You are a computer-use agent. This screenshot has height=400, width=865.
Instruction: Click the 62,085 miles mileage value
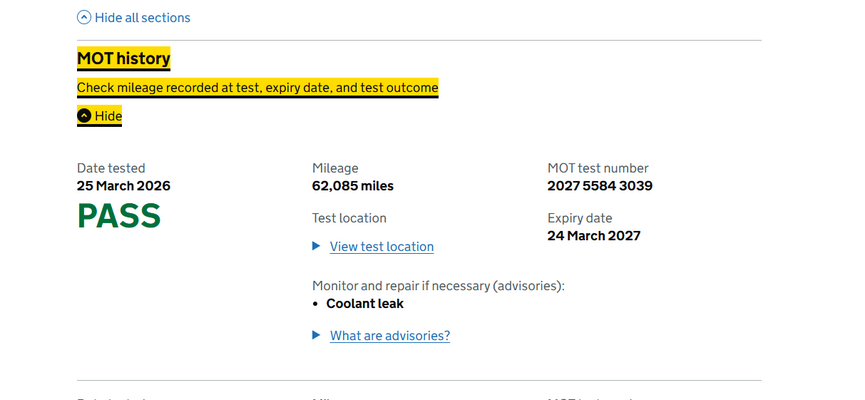pos(352,186)
